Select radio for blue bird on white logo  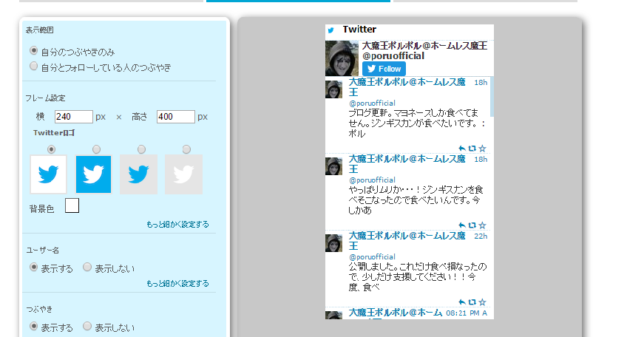[x=51, y=149]
